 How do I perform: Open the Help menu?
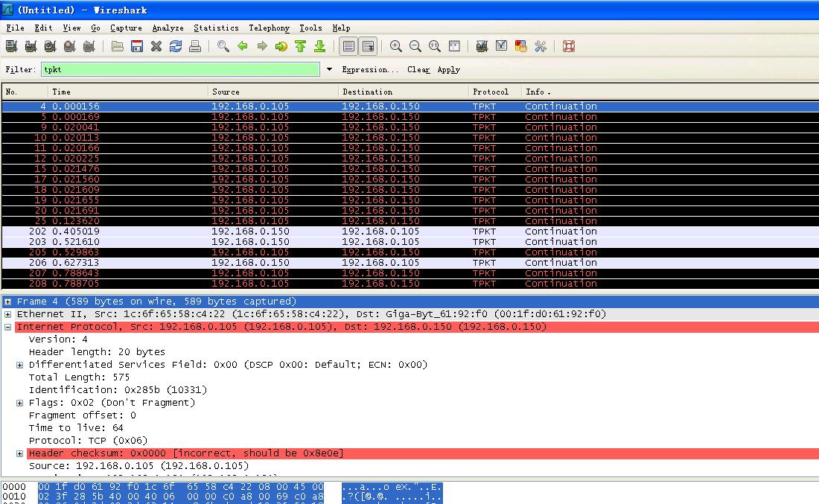[x=341, y=28]
